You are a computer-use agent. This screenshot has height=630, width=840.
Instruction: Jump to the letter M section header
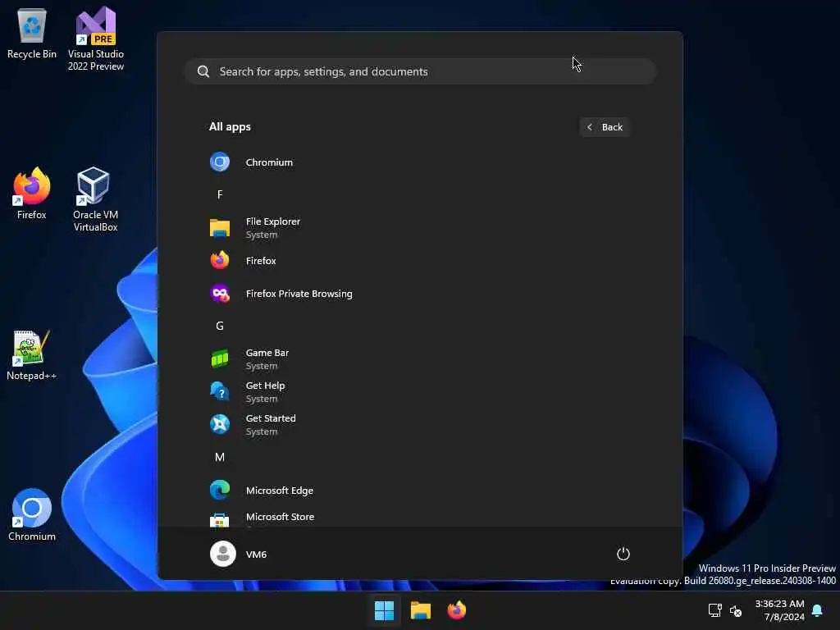(x=220, y=457)
